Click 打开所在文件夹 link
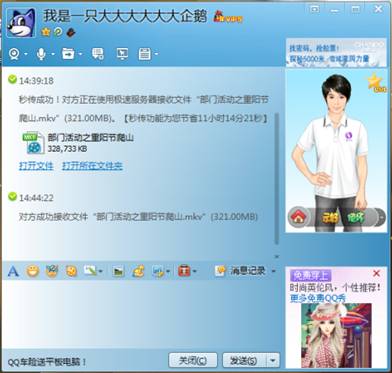The height and width of the screenshot is (373, 392). pos(92,166)
